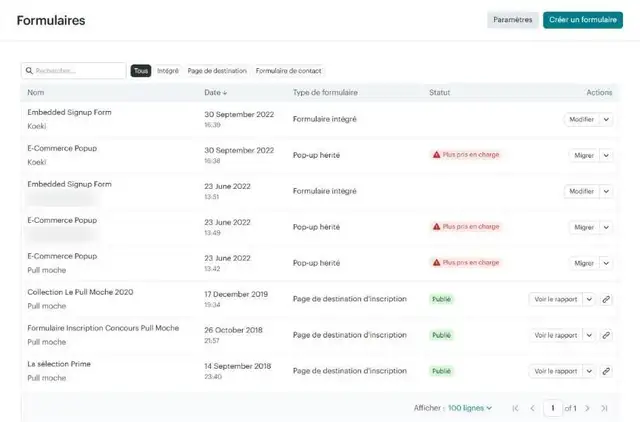Screen dimensions: 640x422
Task: Open Collection Le Pull Moche 2020 form
Action: pos(80,292)
